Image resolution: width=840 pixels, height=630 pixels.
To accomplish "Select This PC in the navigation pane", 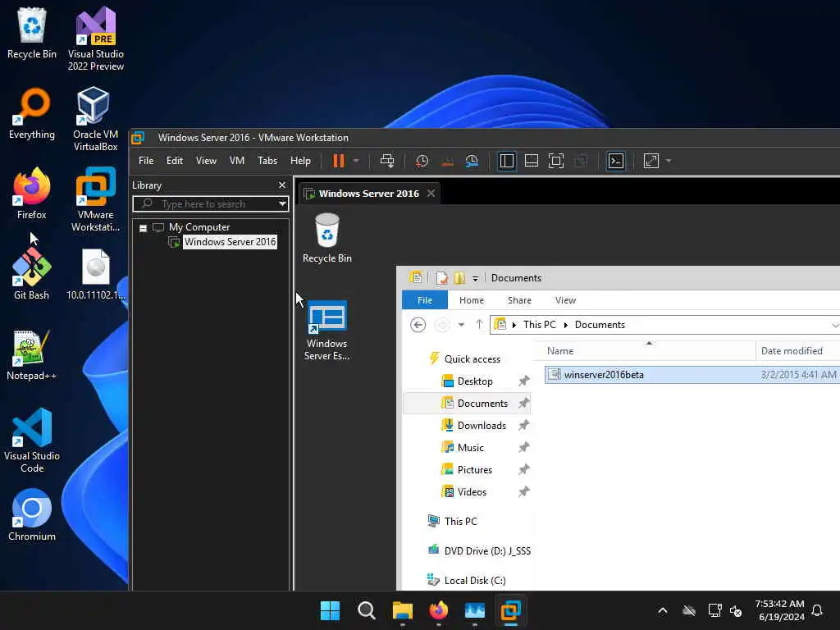I will click(460, 521).
